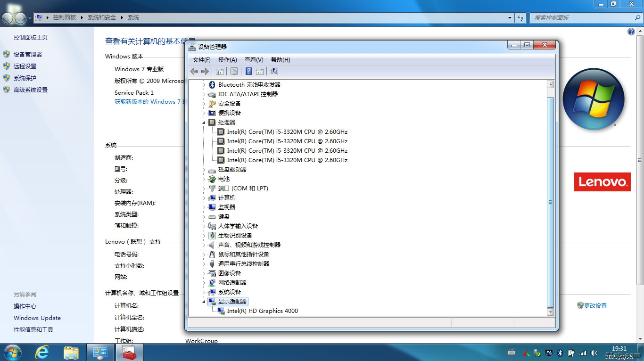Click 控制面板 in the address breadcrumb
Image resolution: width=644 pixels, height=361 pixels.
click(65, 17)
